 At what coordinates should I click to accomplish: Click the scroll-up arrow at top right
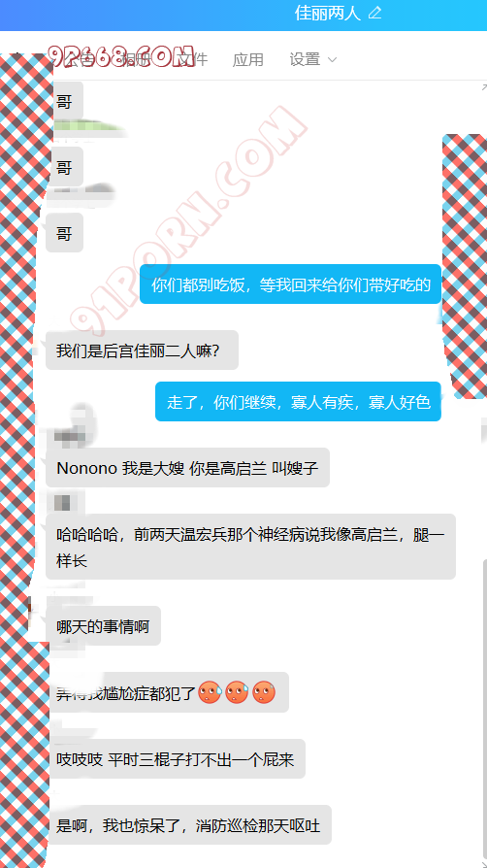(x=484, y=87)
